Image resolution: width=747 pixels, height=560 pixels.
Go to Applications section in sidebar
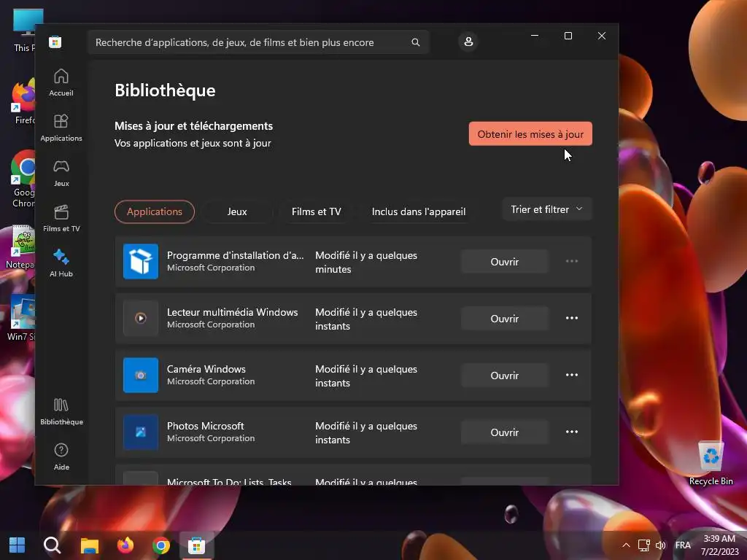tap(61, 128)
